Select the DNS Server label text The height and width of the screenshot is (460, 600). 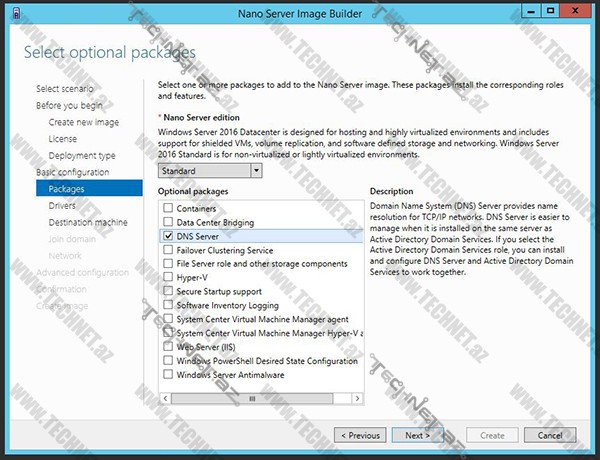click(197, 237)
